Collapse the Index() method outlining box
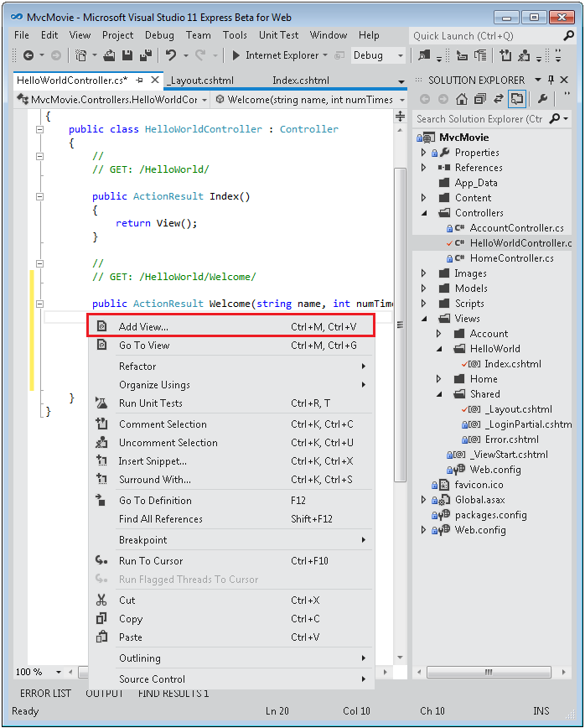 40,196
